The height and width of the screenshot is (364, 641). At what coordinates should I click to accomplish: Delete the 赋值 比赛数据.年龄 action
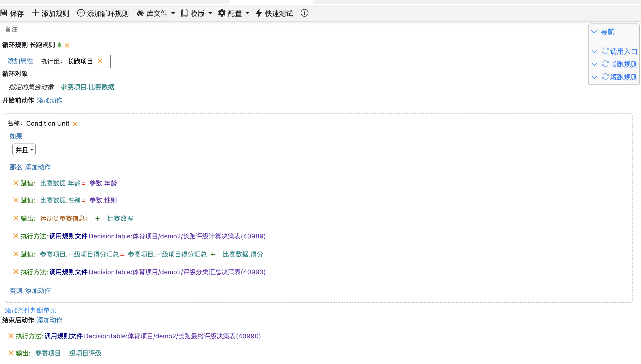click(16, 183)
